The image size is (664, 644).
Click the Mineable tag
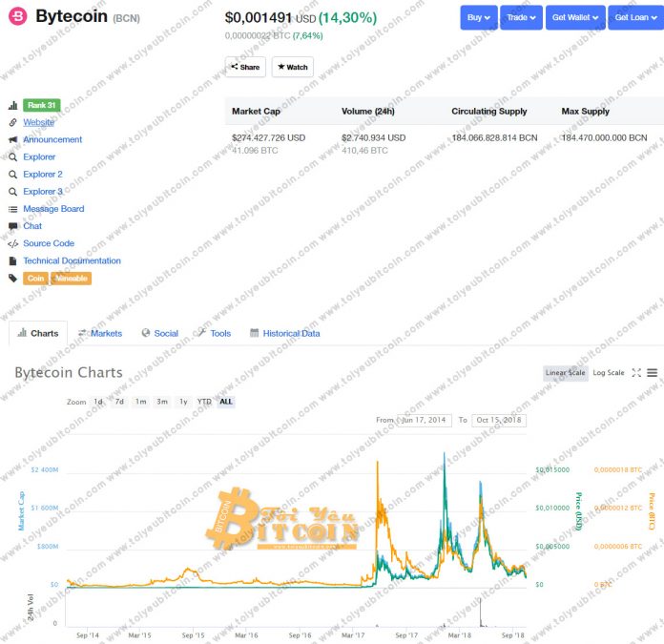pos(72,279)
